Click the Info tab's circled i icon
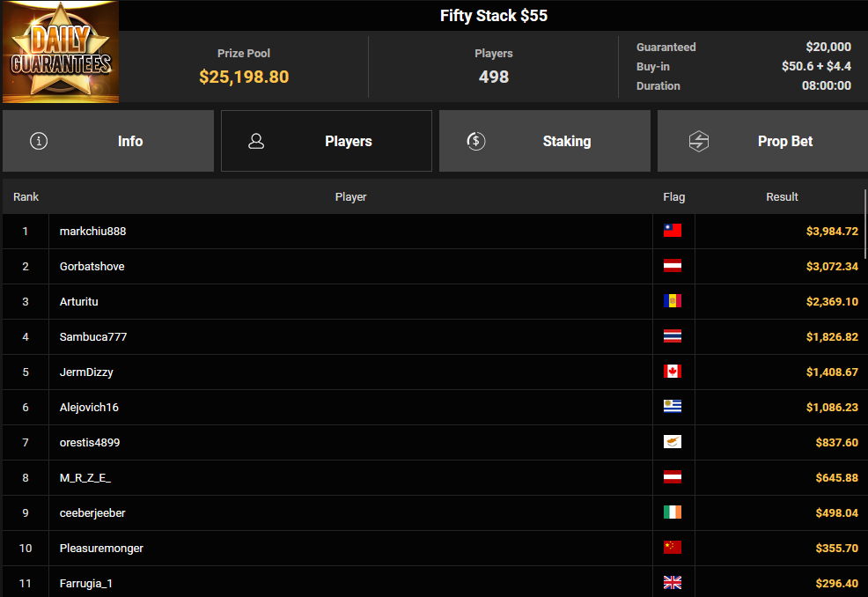 (x=39, y=141)
